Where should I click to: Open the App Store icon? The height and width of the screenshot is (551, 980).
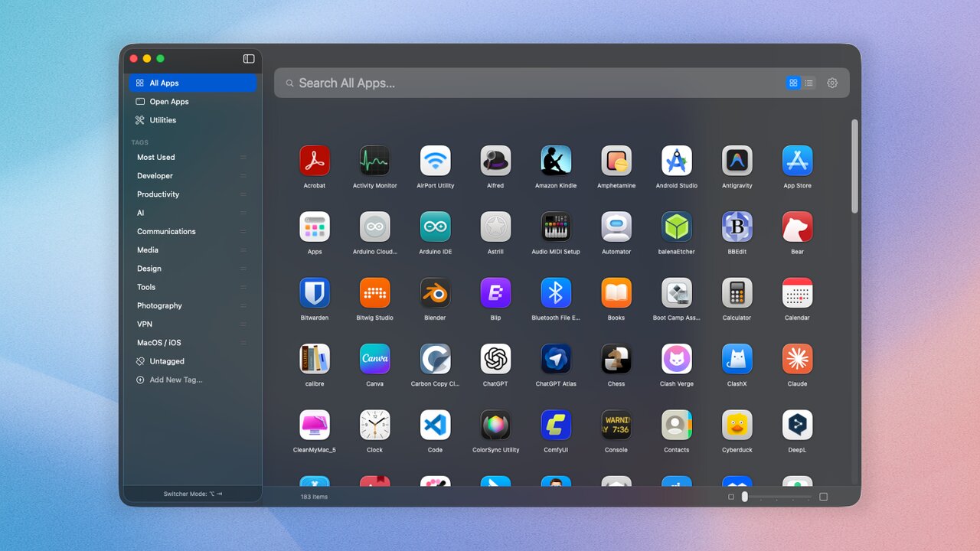797,161
